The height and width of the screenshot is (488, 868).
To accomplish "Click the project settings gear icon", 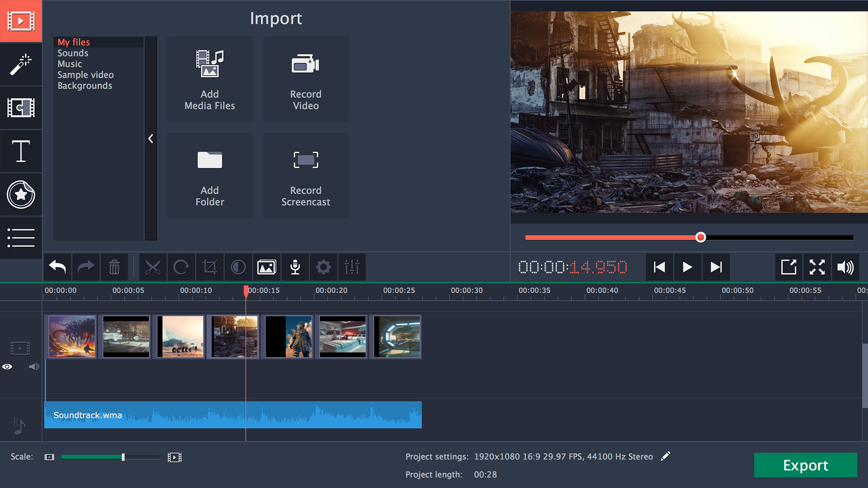I will [324, 266].
